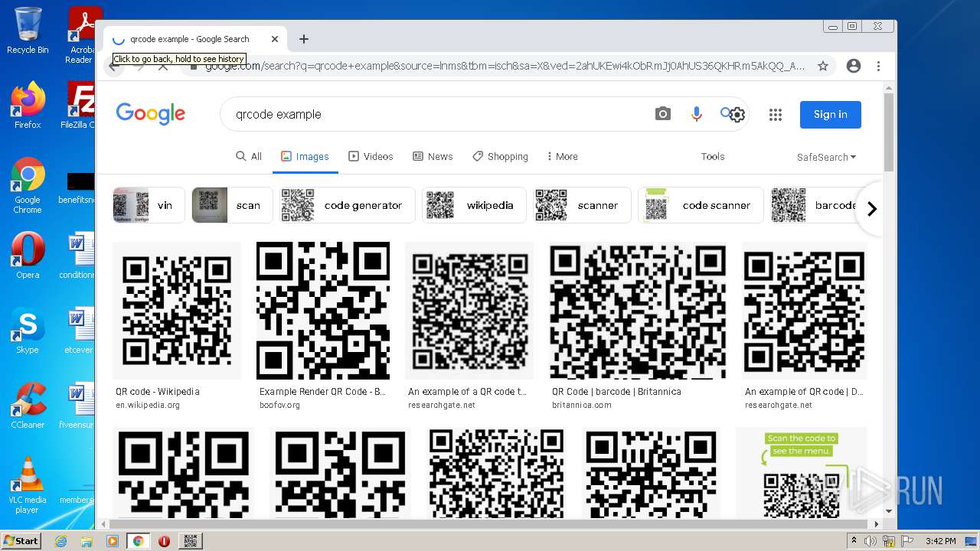Viewport: 980px width, 551px height.
Task: Bookmark this page with star icon
Action: (823, 66)
